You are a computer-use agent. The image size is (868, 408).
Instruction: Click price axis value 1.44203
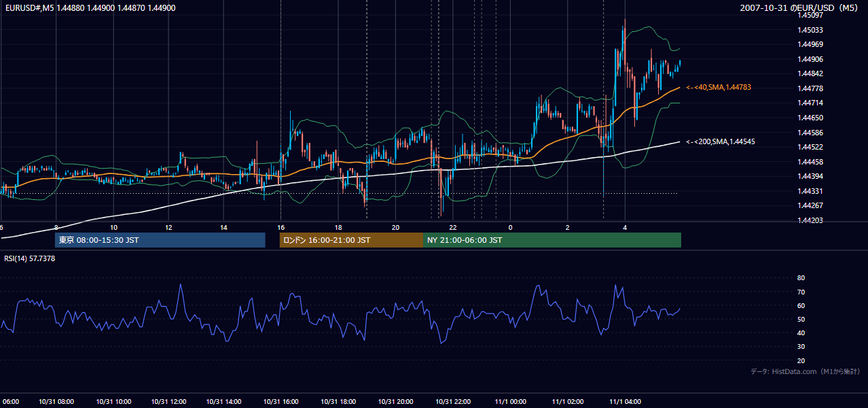click(x=810, y=220)
